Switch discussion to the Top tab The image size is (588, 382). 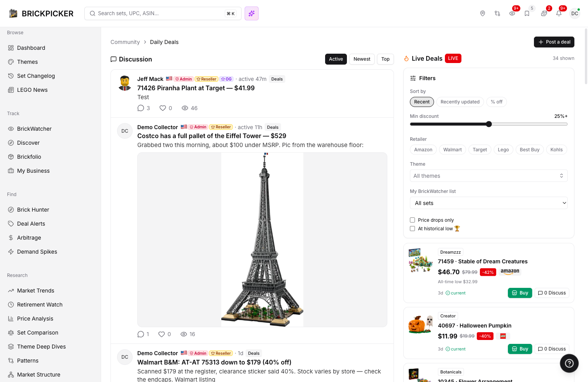pos(385,59)
